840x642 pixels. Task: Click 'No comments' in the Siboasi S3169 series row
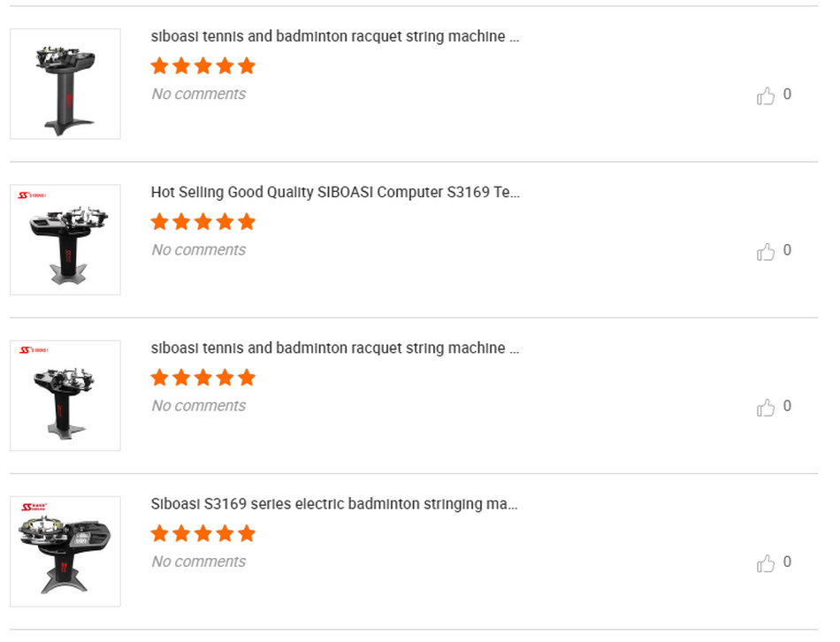pos(198,562)
